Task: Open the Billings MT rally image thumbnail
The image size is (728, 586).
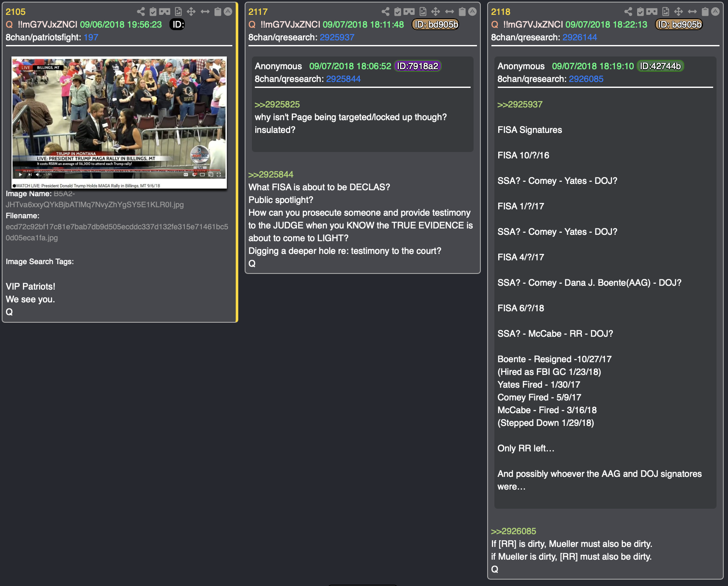Action: (119, 122)
